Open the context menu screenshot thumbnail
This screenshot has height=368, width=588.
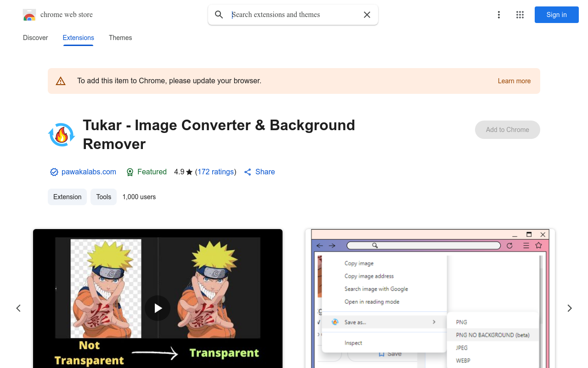click(x=430, y=299)
